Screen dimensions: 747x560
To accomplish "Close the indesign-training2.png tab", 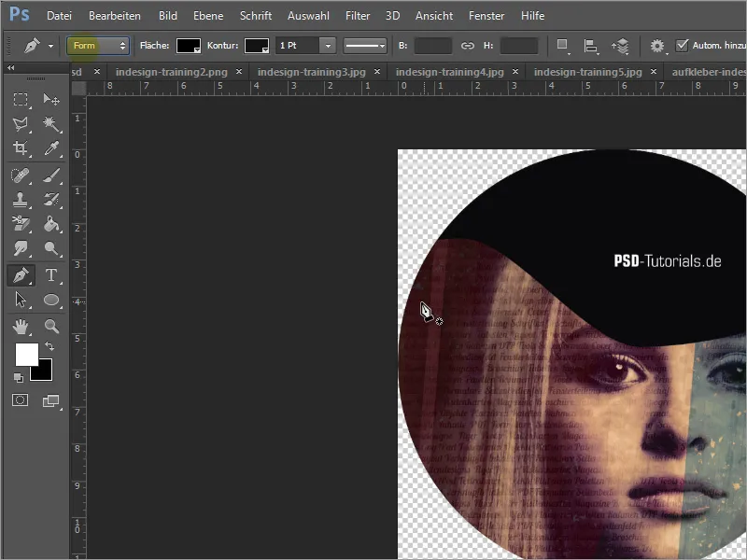I will tap(239, 72).
